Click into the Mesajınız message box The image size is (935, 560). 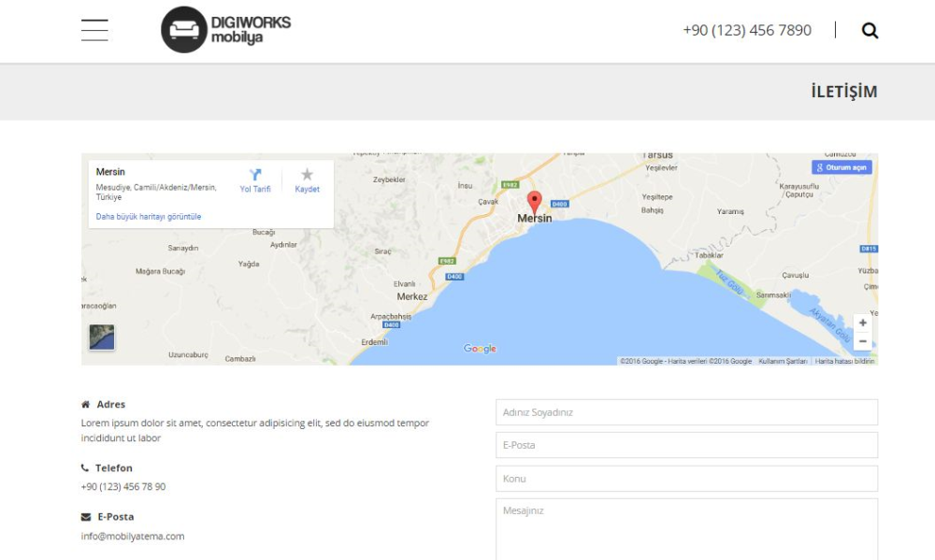pyautogui.click(x=686, y=529)
